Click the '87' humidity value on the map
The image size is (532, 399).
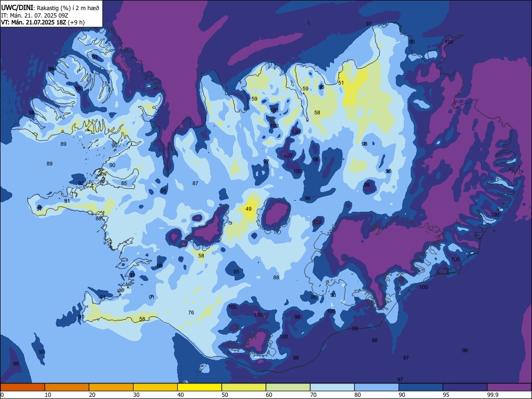pyautogui.click(x=195, y=183)
